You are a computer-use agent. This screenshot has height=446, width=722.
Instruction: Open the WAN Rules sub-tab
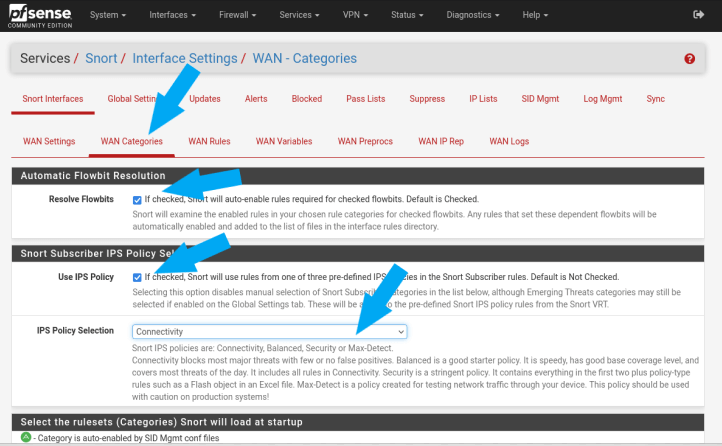(209, 141)
